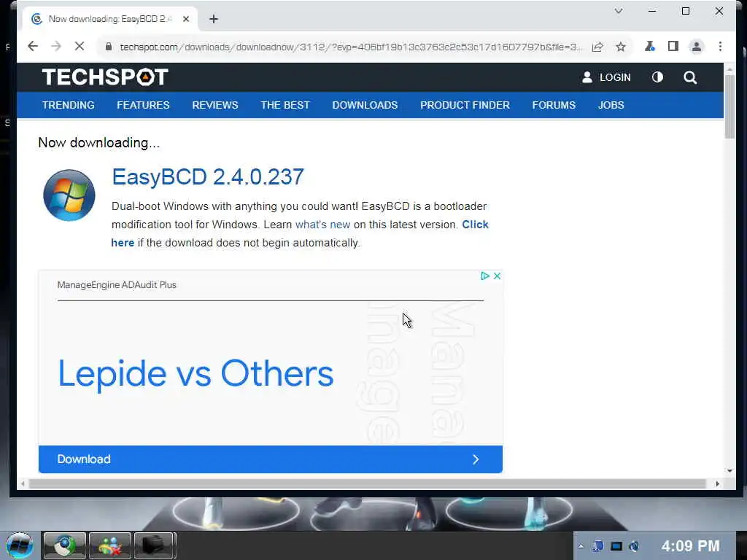Open the Reviews section
The height and width of the screenshot is (560, 747).
[x=215, y=105]
